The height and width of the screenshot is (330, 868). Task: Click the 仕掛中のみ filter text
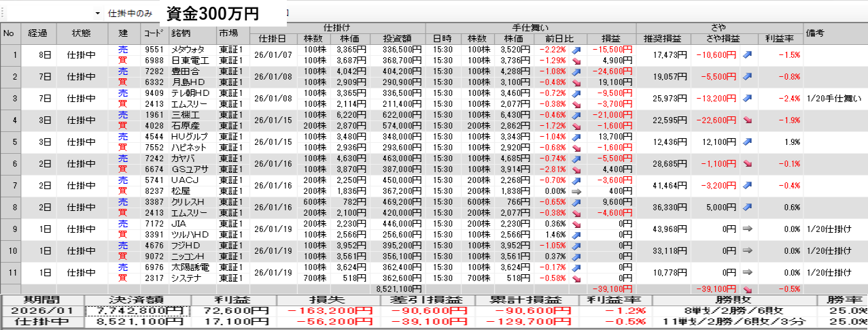point(130,14)
